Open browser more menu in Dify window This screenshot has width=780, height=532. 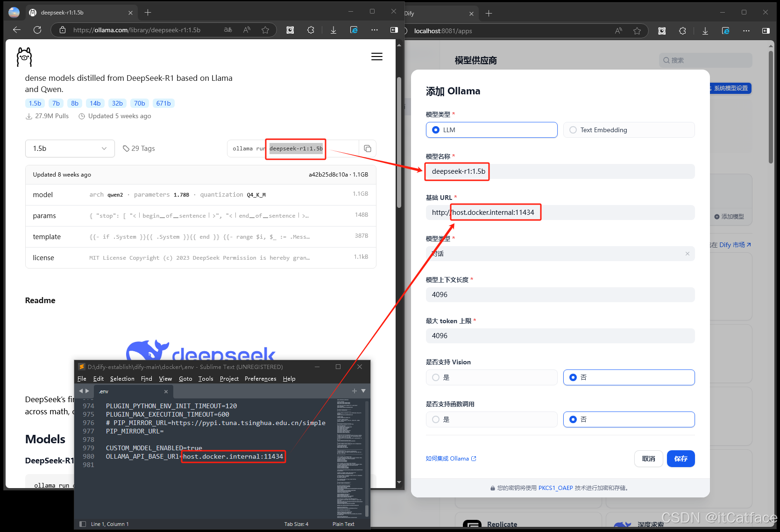[x=746, y=31]
